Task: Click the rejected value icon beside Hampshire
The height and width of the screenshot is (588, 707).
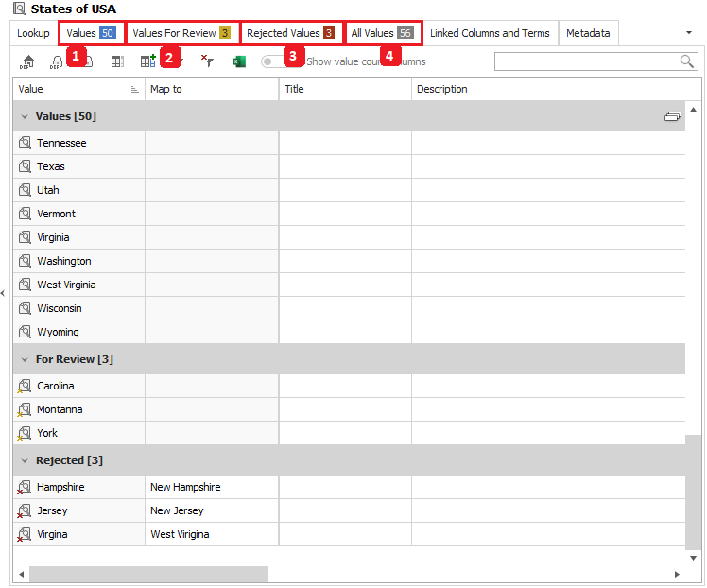Action: coord(24,488)
